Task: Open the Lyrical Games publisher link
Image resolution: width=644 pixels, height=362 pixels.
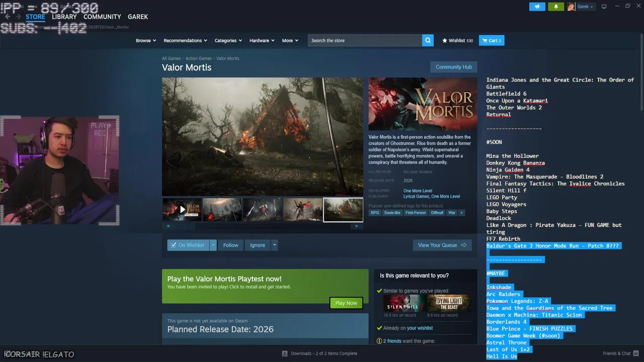Action: point(416,196)
